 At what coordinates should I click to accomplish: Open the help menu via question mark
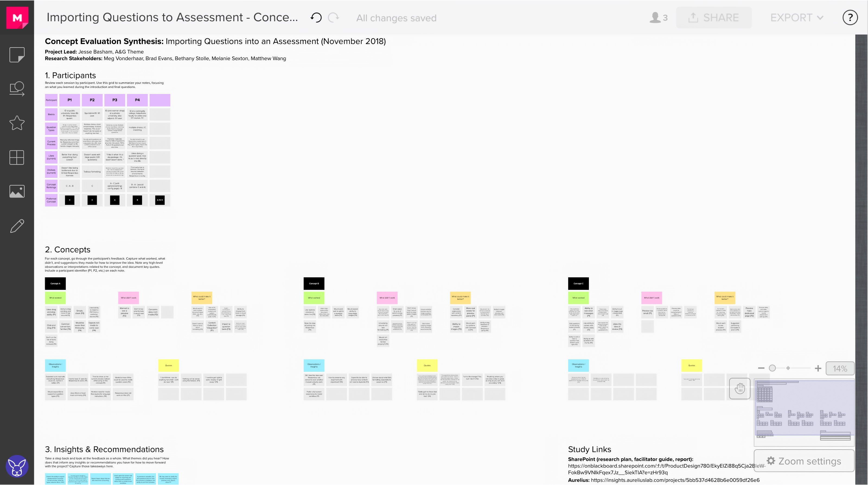[x=850, y=18]
